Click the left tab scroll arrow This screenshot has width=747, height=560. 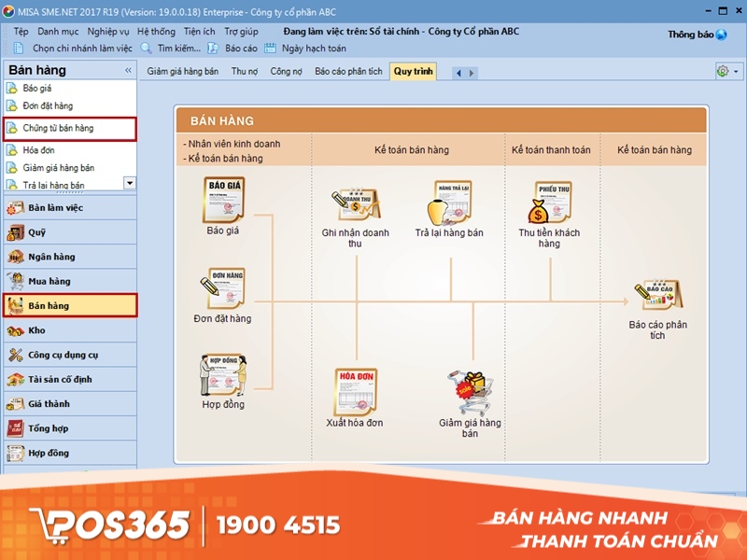(458, 71)
